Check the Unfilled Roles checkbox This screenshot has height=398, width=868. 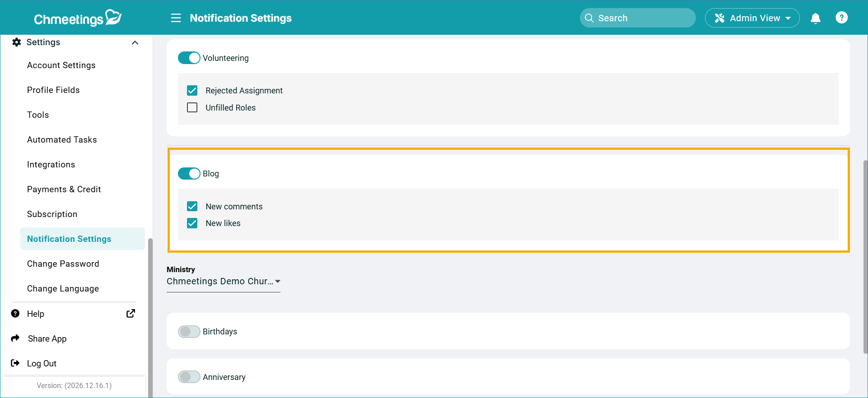coord(192,107)
